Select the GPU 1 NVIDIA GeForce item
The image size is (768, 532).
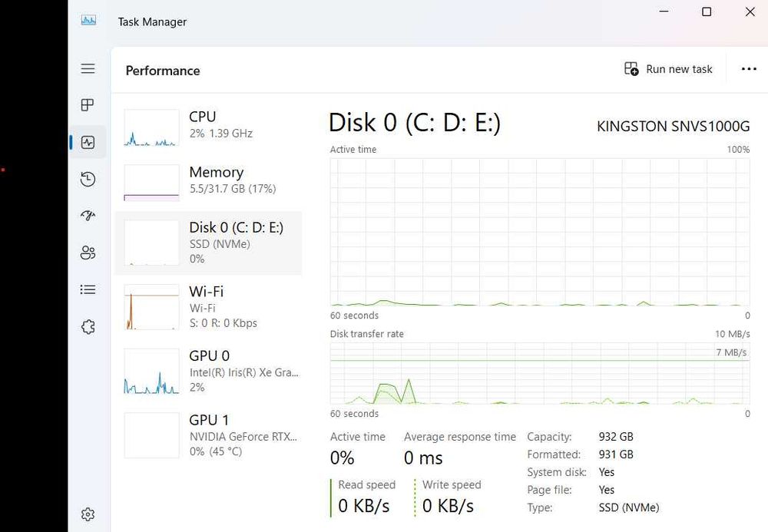point(207,435)
